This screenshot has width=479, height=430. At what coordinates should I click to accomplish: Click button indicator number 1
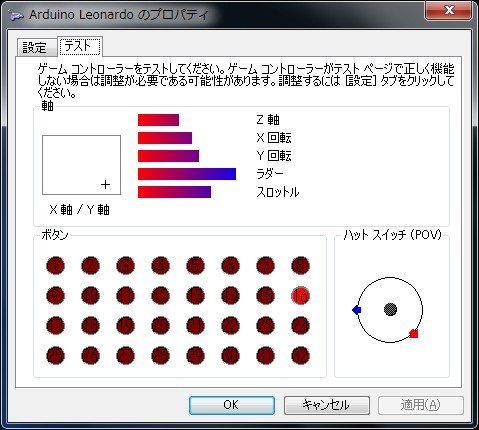(55, 266)
